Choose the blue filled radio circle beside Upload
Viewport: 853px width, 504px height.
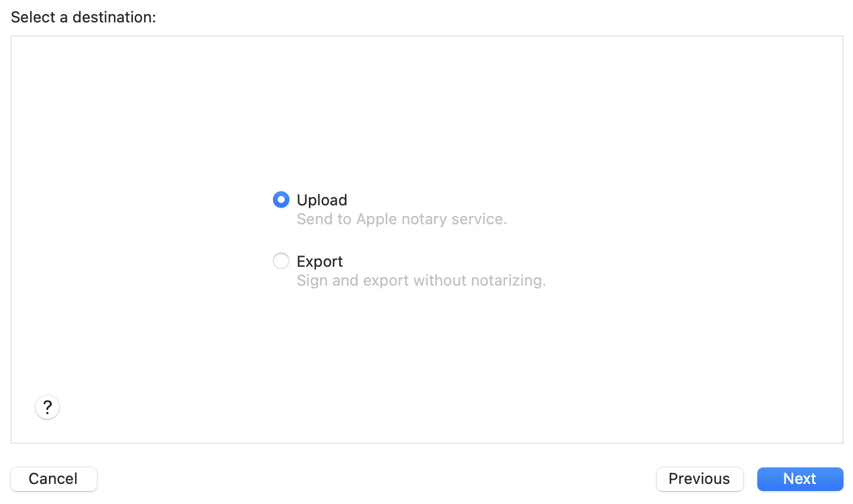pyautogui.click(x=281, y=200)
